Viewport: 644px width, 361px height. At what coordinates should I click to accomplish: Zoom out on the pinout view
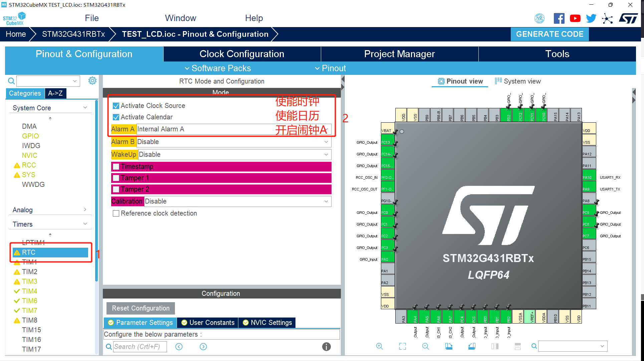(x=426, y=346)
